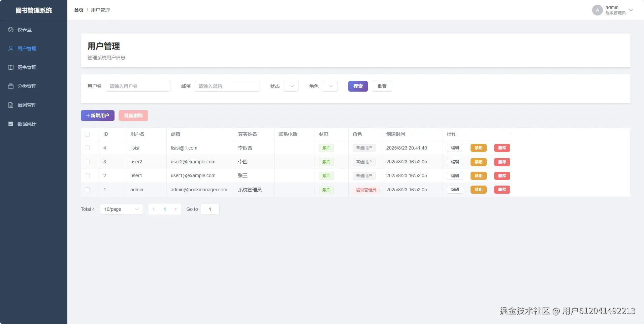This screenshot has height=324, width=644.
Task: Open the 角色 filter dropdown
Action: [x=330, y=86]
